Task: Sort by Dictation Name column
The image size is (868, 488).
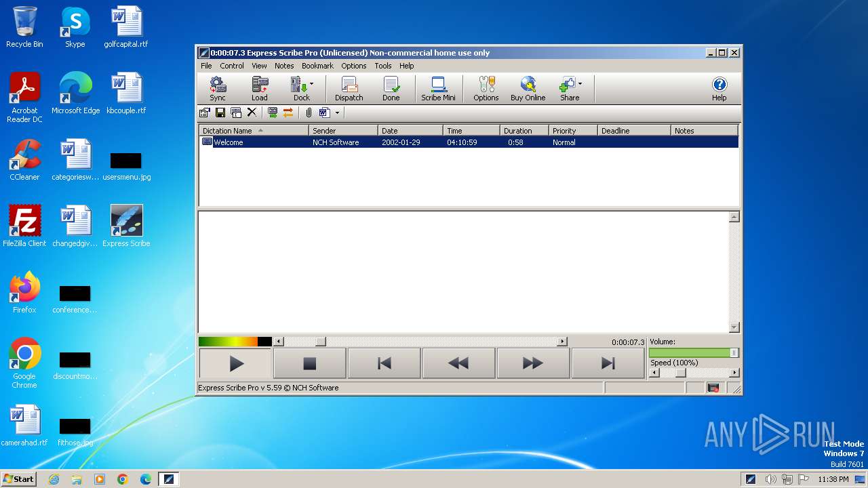Action: click(x=254, y=131)
